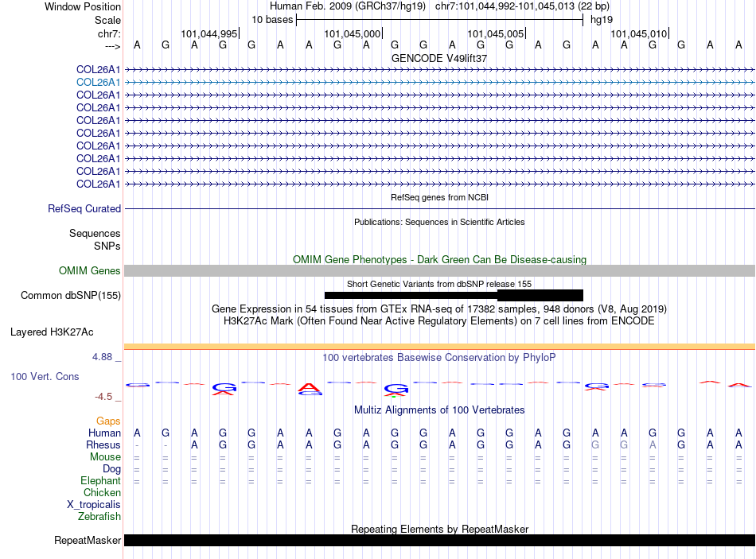Select the RepeatMasker track label
756x559 pixels.
(88, 540)
